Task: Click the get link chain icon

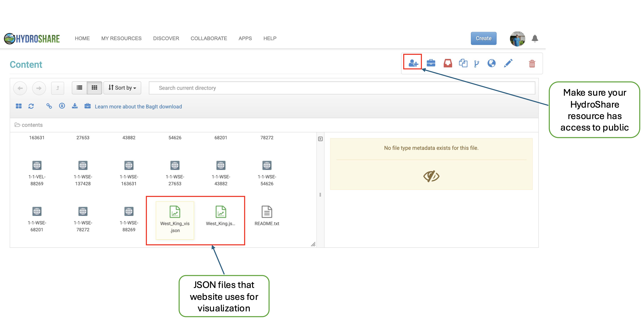Action: point(49,106)
